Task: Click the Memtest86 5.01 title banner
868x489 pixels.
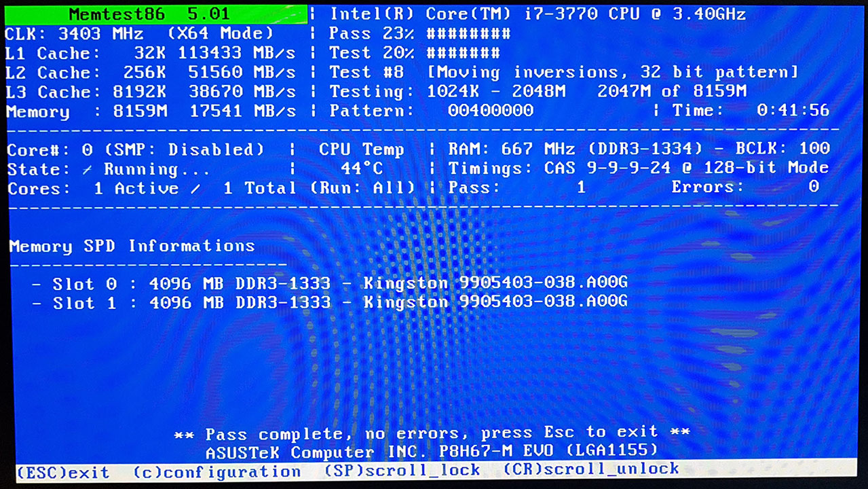Action: 157,14
